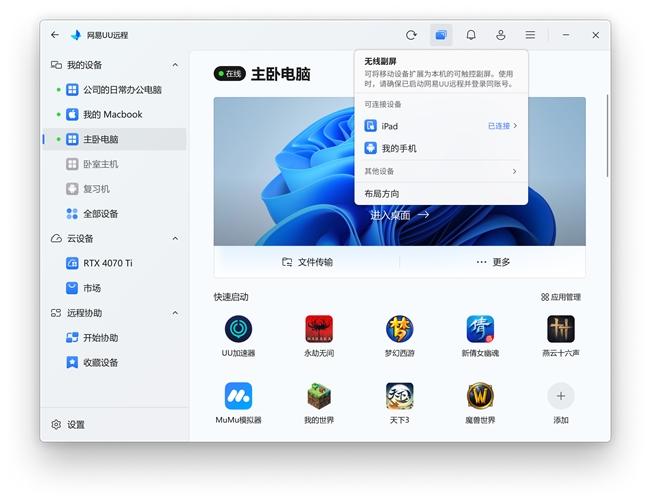
Task: Open 应用管理 link
Action: coord(560,297)
